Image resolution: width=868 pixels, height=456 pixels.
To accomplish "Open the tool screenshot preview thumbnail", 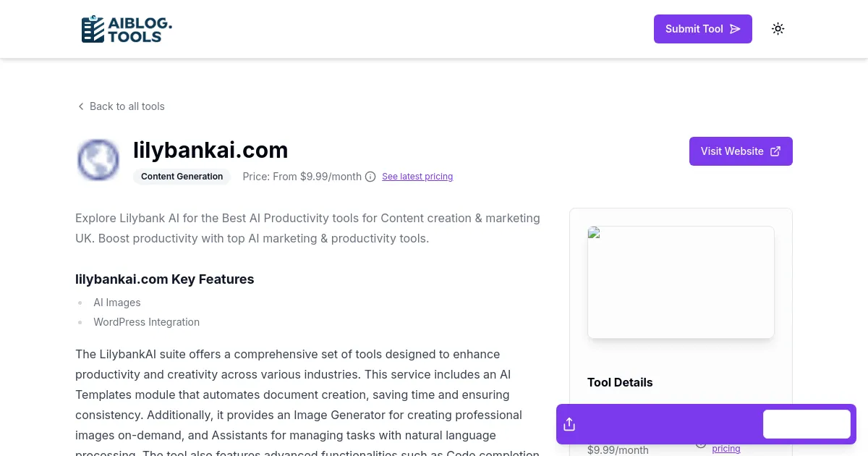I will point(681,282).
